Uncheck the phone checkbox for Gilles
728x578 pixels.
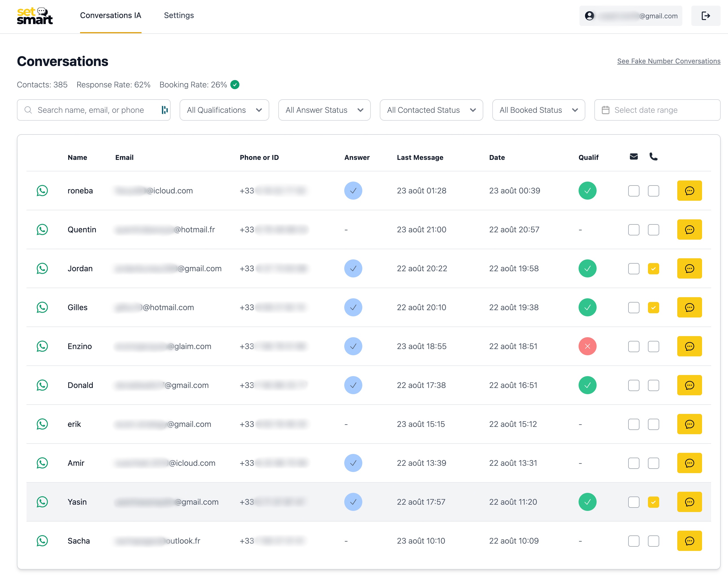(x=653, y=308)
